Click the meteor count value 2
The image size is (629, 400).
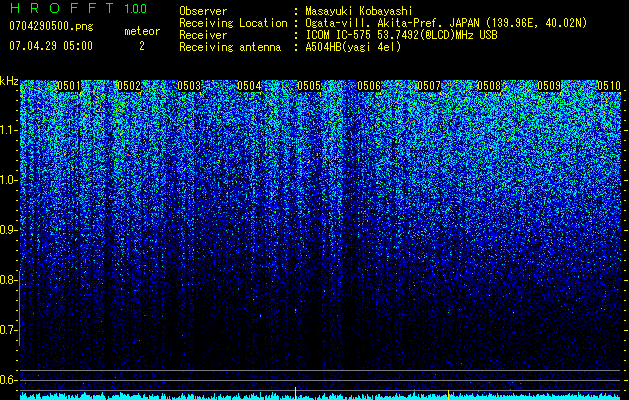coord(142,46)
